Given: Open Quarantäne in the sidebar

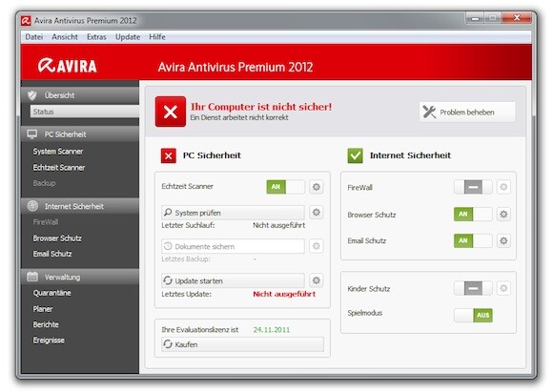Looking at the screenshot, I should [51, 293].
